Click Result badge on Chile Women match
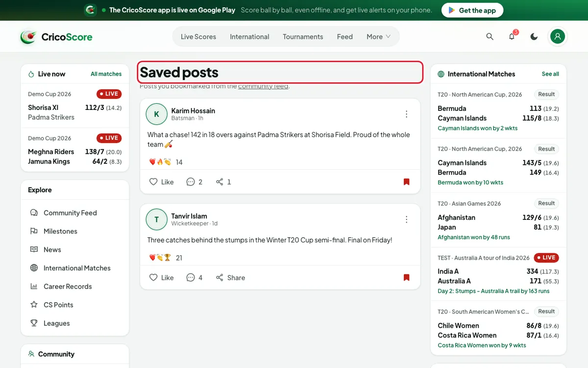The image size is (588, 368). click(546, 312)
